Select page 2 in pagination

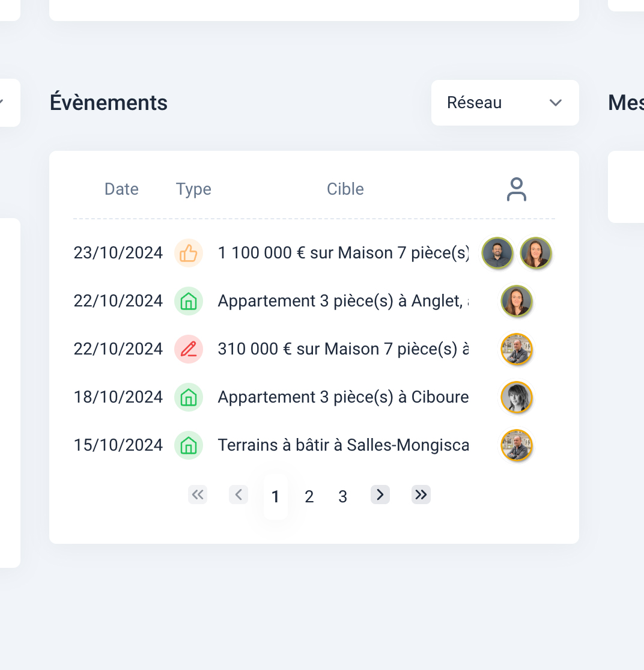point(309,496)
